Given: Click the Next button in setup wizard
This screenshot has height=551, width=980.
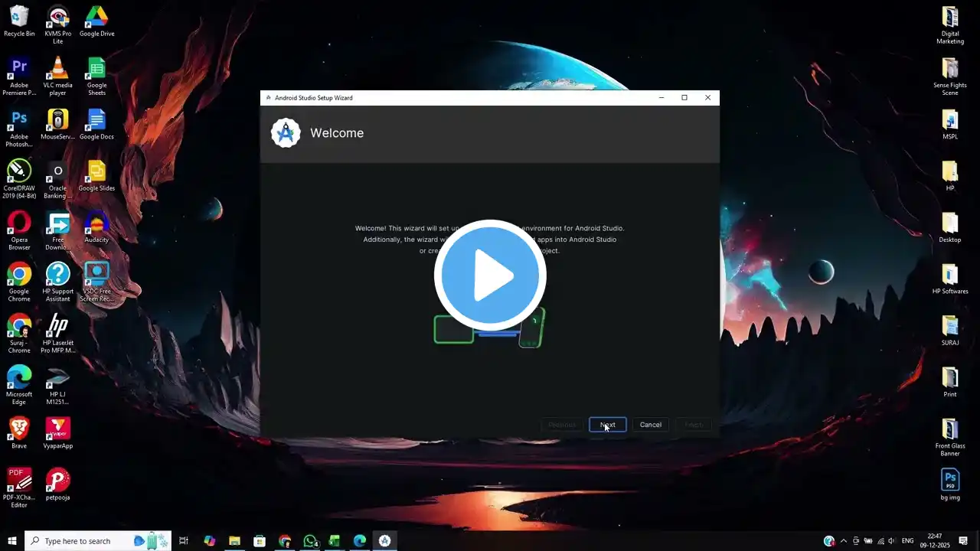Looking at the screenshot, I should [607, 425].
